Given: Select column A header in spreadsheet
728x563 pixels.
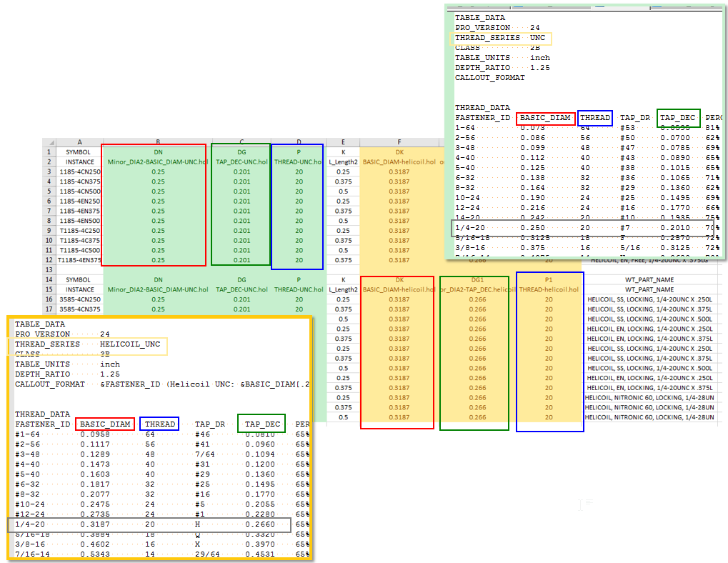Looking at the screenshot, I should [x=79, y=142].
